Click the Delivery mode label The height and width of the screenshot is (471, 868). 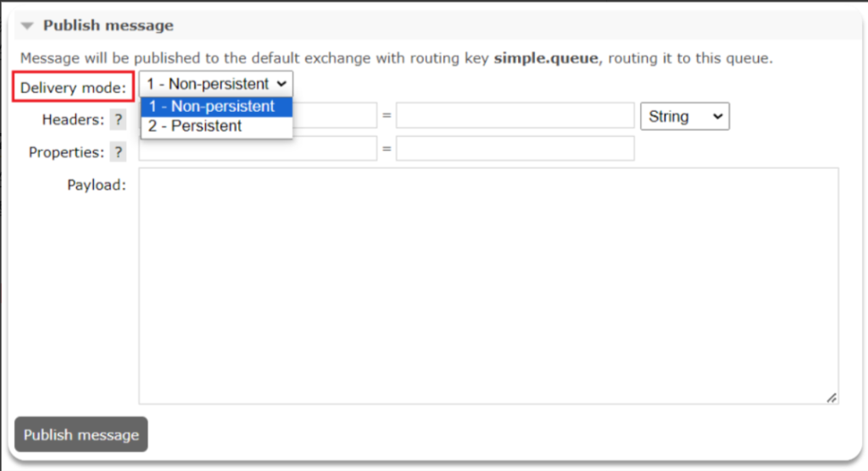pos(73,87)
